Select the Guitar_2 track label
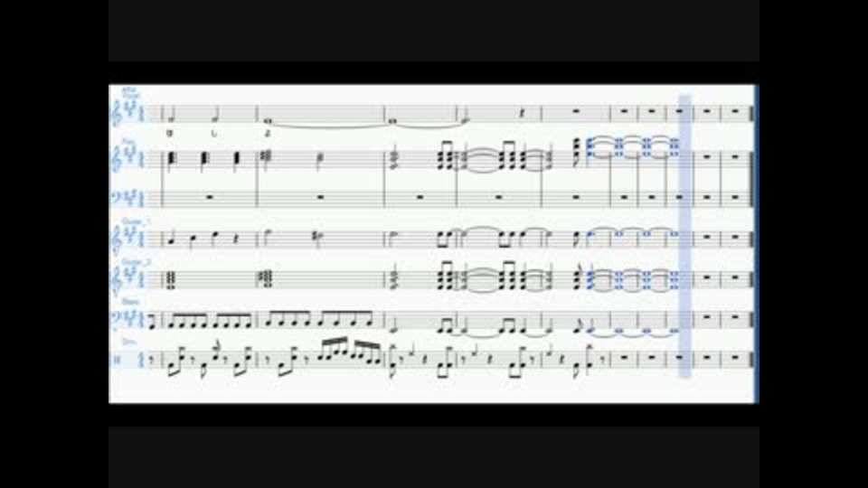The height and width of the screenshot is (488, 868). tap(135, 262)
